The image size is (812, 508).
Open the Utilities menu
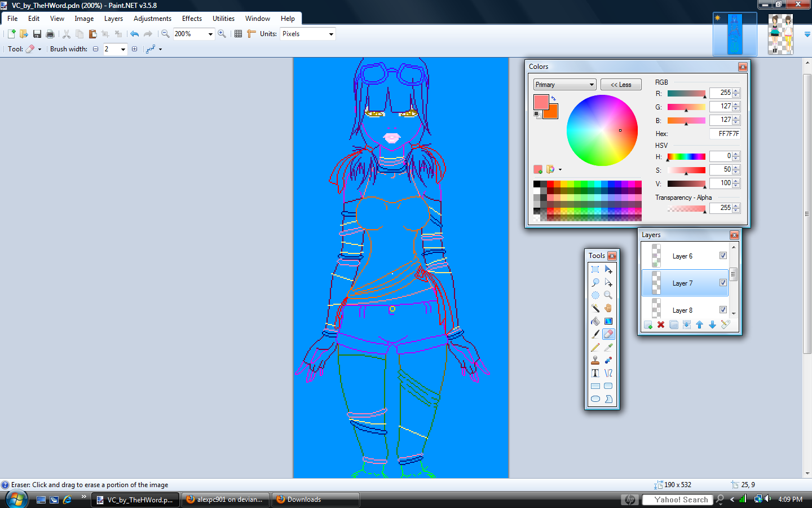[223, 19]
